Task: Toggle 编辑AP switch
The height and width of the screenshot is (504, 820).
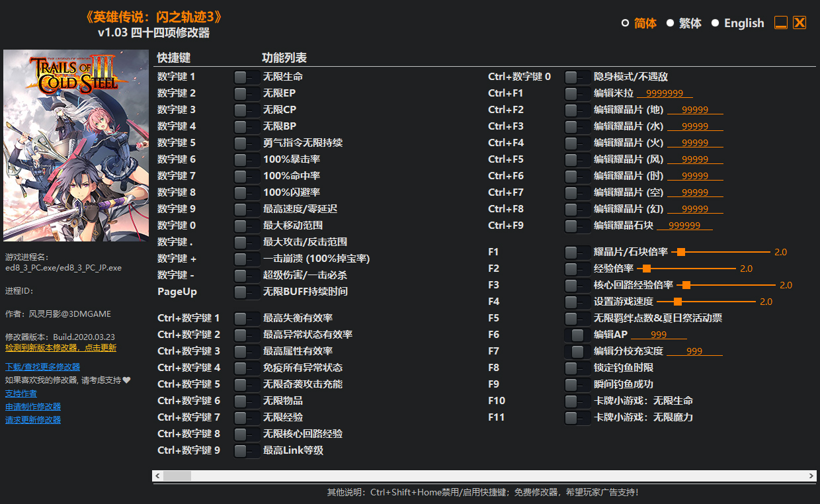Action: pyautogui.click(x=577, y=335)
